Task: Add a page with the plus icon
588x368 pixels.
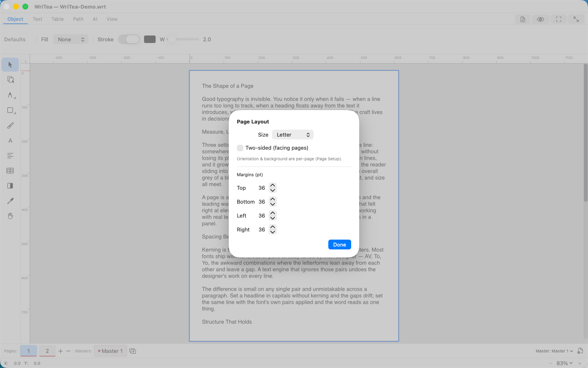Action: (x=60, y=351)
